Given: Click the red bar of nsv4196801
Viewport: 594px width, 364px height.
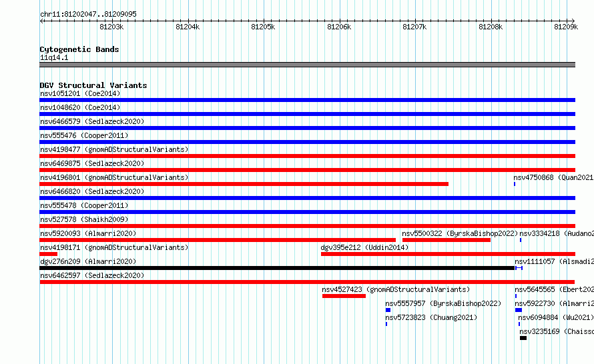Looking at the screenshot, I should pyautogui.click(x=244, y=184).
